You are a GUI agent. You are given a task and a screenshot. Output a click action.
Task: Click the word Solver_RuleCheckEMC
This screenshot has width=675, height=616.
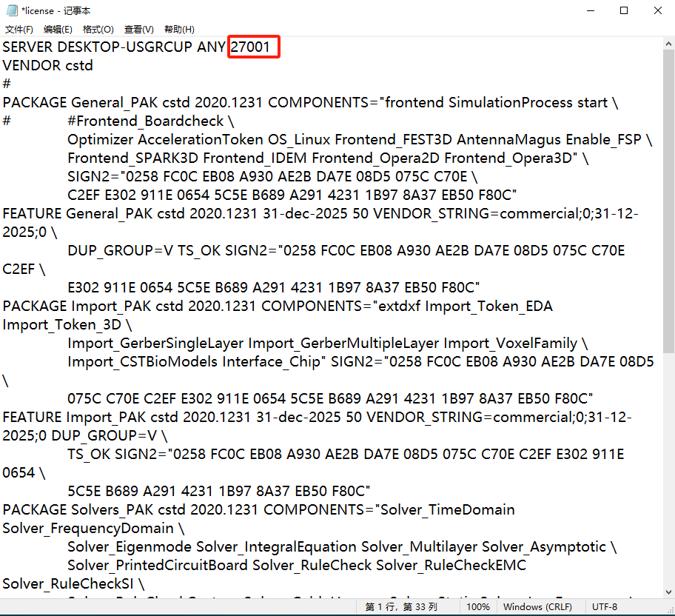click(451, 566)
